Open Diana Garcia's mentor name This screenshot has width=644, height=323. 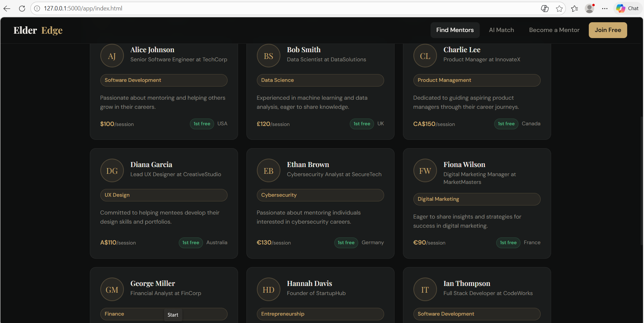[151, 165]
